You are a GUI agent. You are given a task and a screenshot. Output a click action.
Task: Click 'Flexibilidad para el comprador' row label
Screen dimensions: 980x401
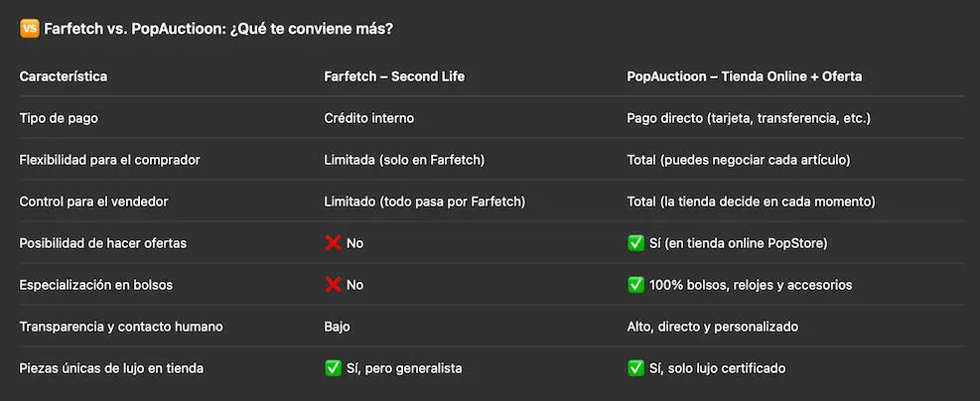tap(110, 160)
